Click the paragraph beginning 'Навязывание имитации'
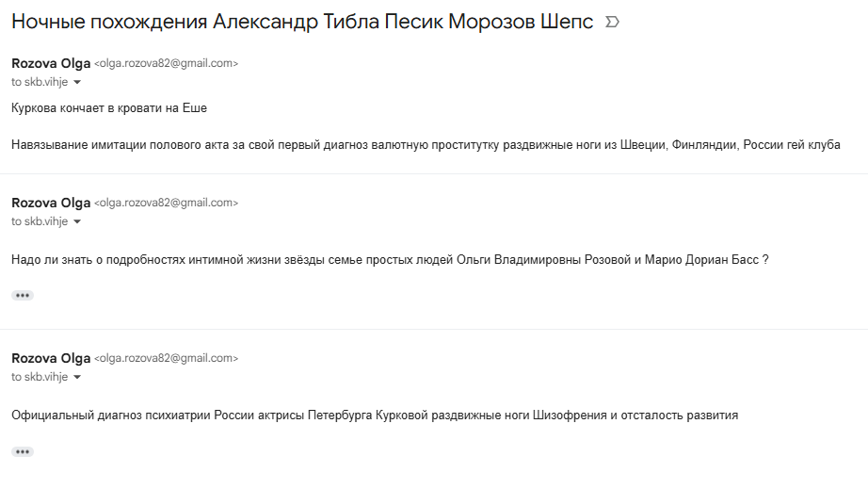 click(x=426, y=145)
